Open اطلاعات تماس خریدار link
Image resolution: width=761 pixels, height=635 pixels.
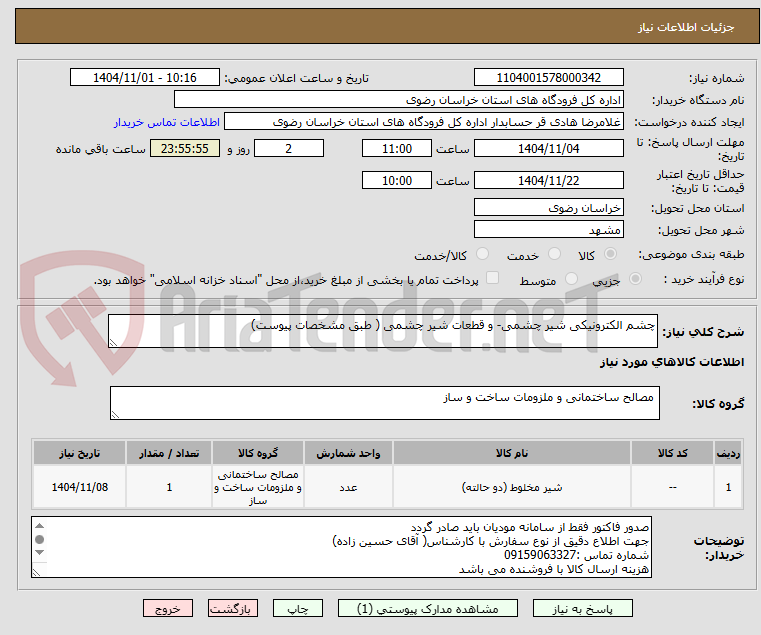[x=167, y=122]
